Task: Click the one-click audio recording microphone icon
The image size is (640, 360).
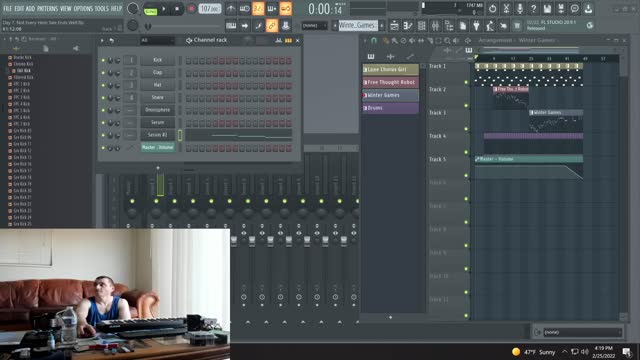Action: 520,9
